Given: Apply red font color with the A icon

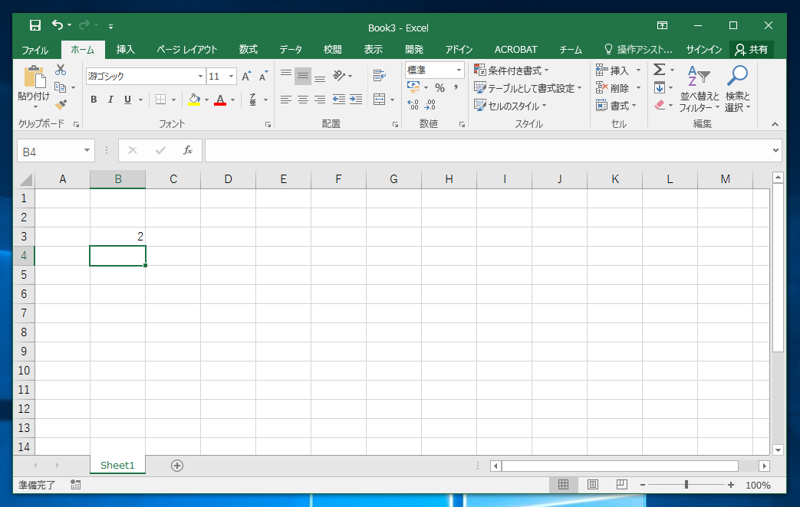Looking at the screenshot, I should (220, 99).
